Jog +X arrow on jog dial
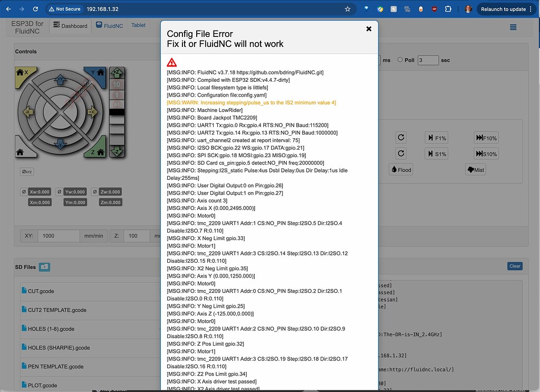The height and width of the screenshot is (392, 540). point(92,112)
